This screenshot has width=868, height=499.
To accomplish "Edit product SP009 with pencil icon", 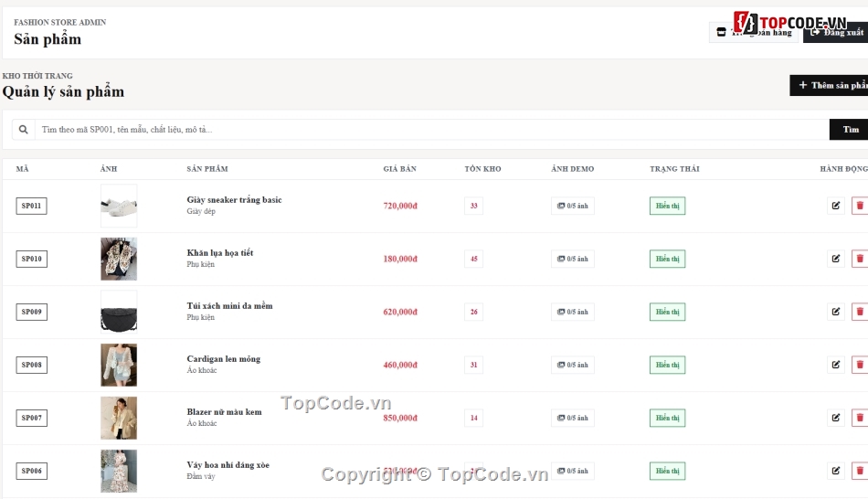I will click(x=836, y=312).
